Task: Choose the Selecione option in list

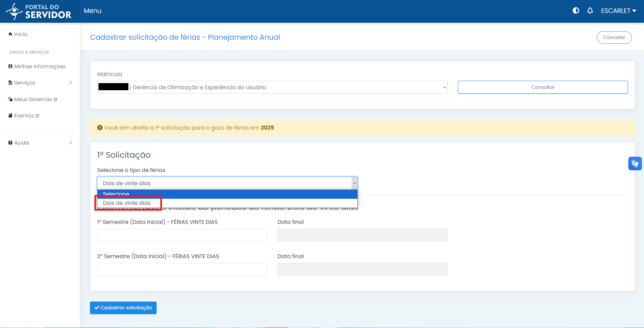Action: pos(227,194)
